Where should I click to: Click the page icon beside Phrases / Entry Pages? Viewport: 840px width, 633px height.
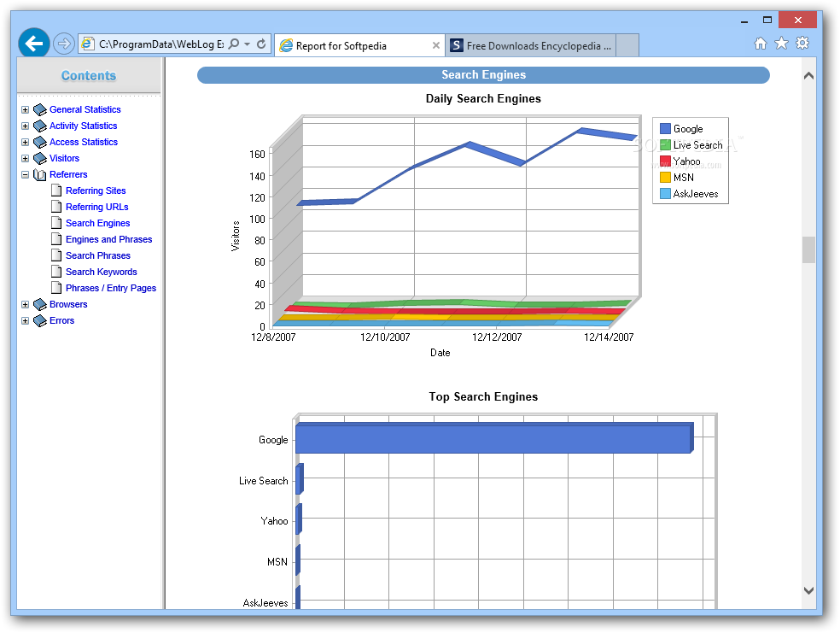point(56,288)
